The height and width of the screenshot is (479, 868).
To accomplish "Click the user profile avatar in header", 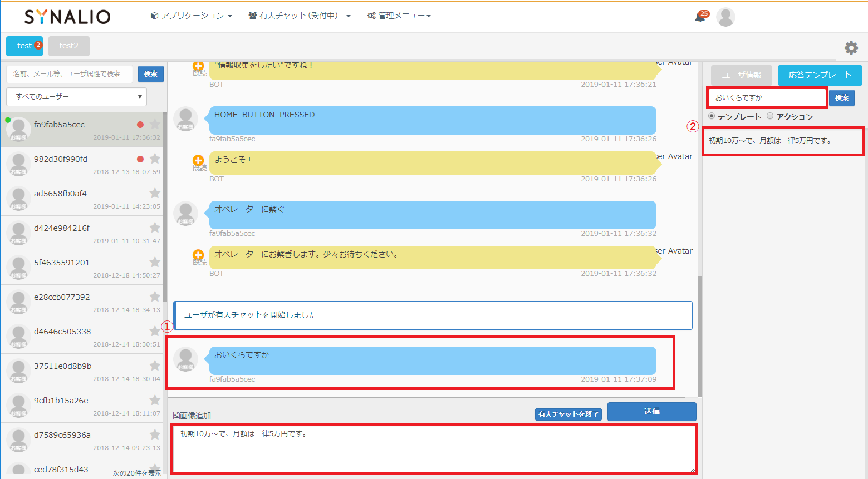I will click(725, 17).
